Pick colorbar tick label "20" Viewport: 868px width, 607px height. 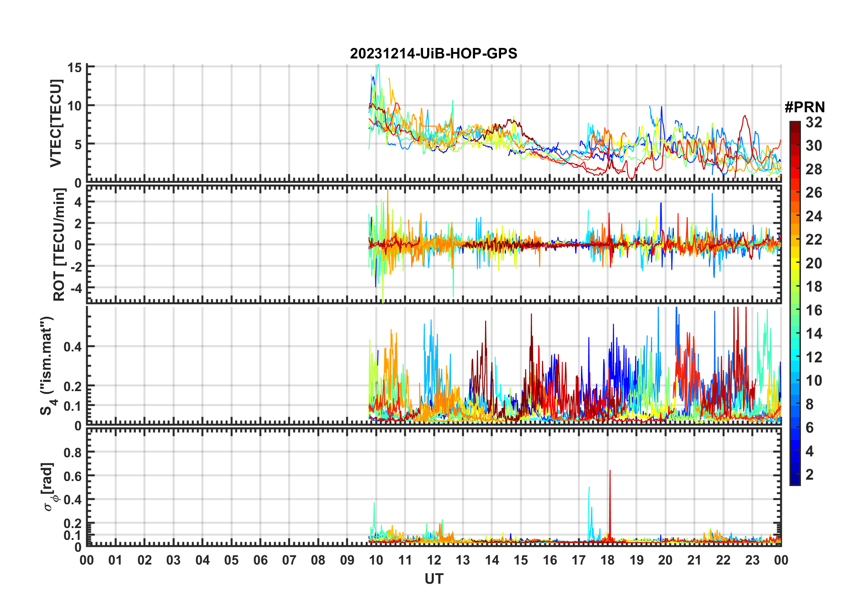(814, 263)
